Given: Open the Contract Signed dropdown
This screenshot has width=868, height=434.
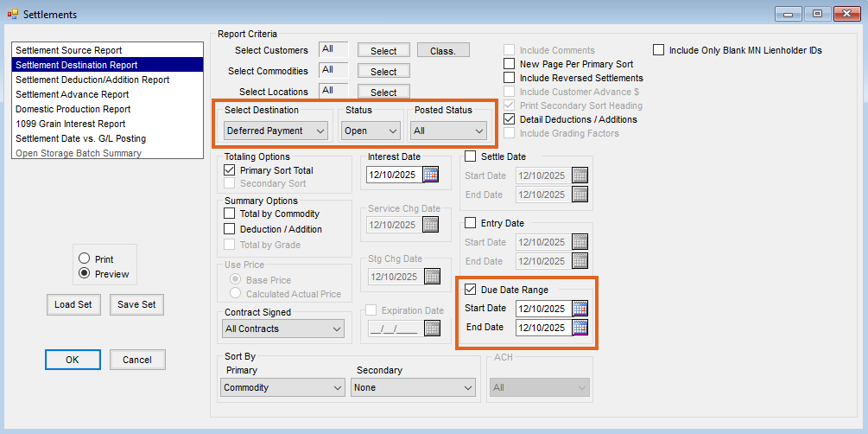Looking at the screenshot, I should 283,329.
